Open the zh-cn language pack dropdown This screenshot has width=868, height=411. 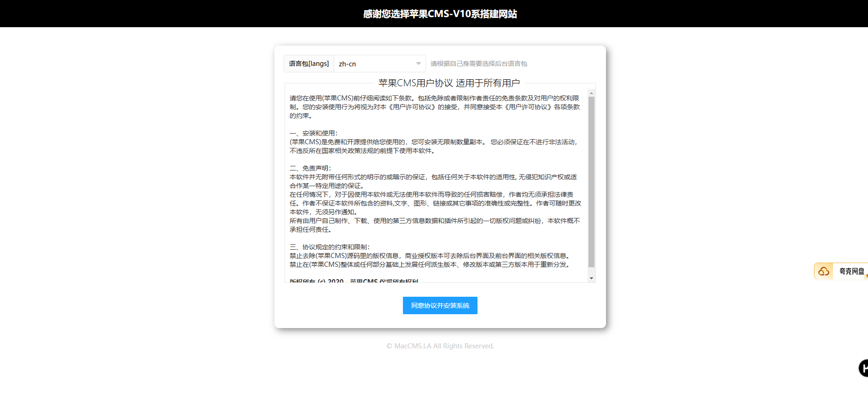click(x=379, y=64)
